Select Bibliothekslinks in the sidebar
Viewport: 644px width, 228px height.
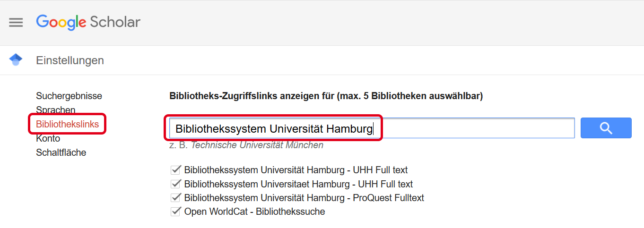(x=68, y=124)
